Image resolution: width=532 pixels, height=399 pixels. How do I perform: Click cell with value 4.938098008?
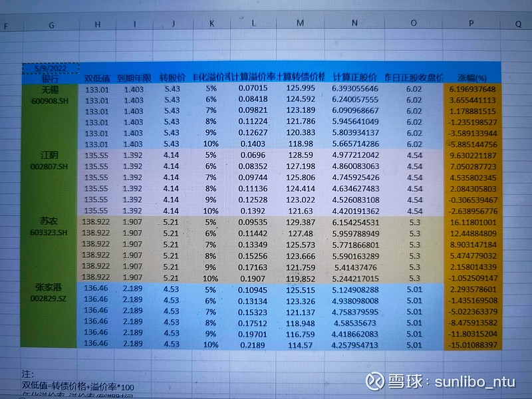tap(355, 301)
